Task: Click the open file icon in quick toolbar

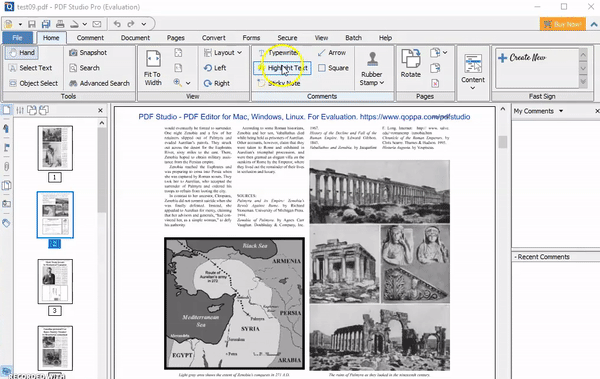Action: click(8, 24)
